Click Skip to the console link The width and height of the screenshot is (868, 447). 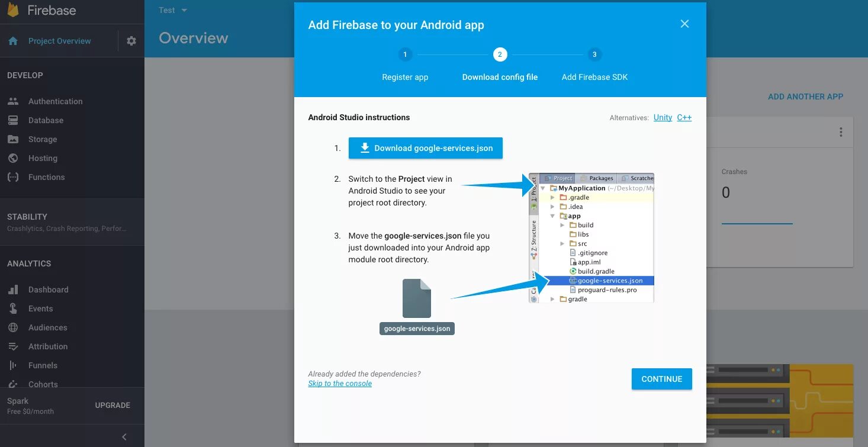pos(340,384)
